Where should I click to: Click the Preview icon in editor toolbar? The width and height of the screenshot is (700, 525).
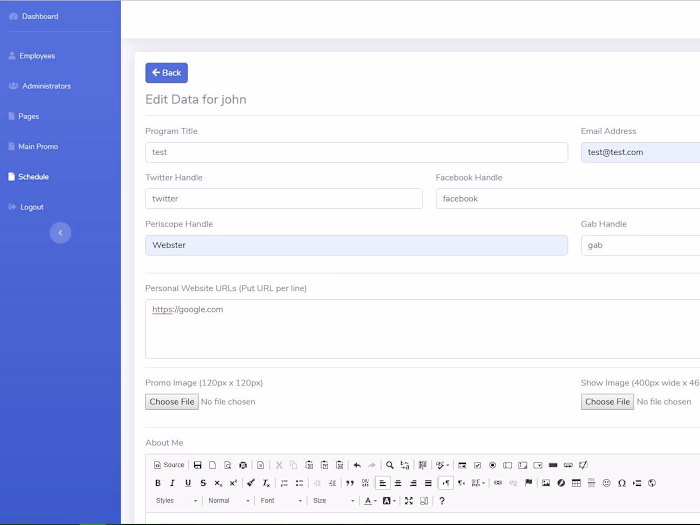click(228, 465)
